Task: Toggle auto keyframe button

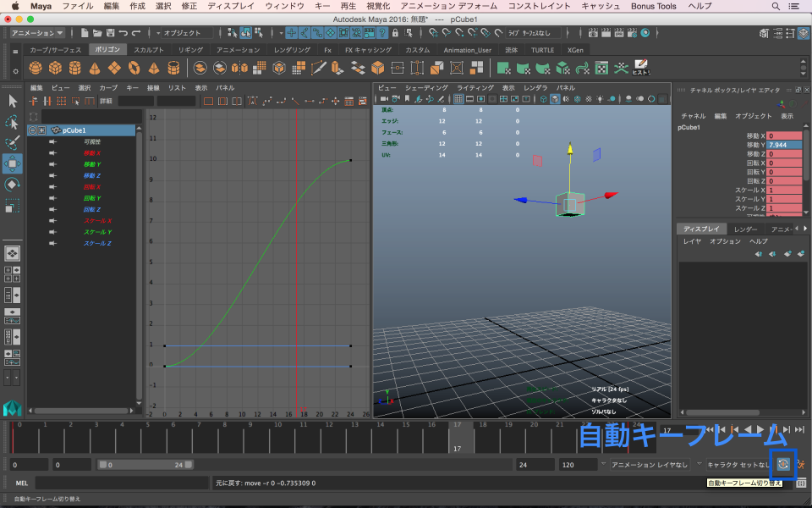Action: (x=783, y=464)
